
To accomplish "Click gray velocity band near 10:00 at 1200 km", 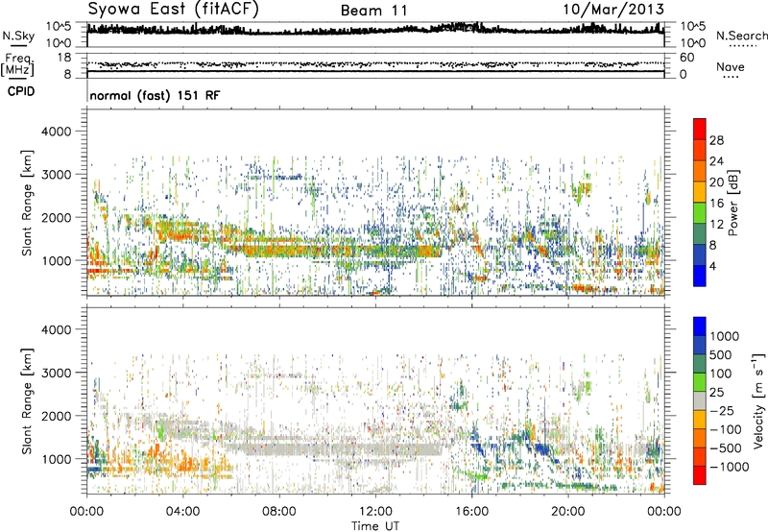I will click(x=328, y=449).
